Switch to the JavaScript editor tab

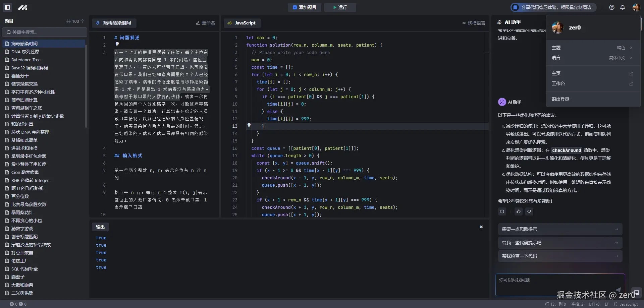(242, 23)
